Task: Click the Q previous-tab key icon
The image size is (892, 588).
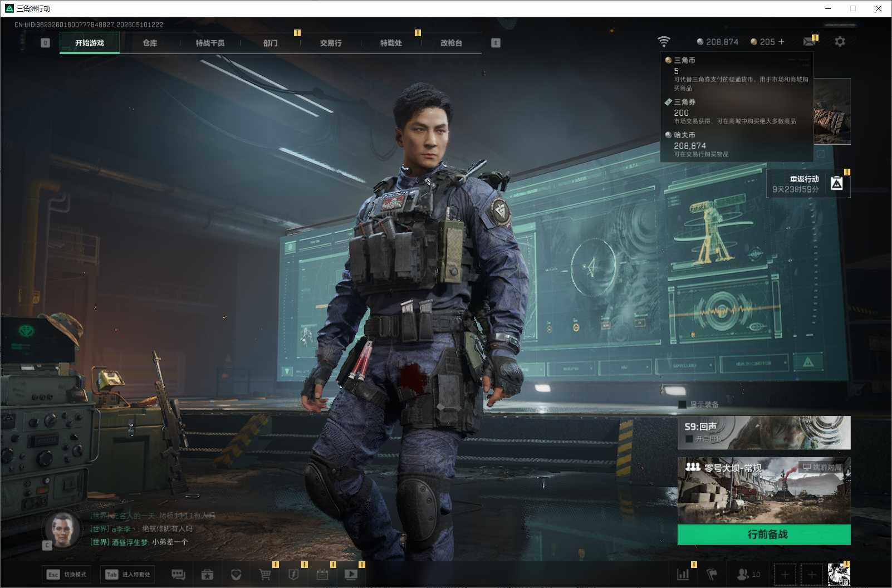Action: [x=46, y=43]
